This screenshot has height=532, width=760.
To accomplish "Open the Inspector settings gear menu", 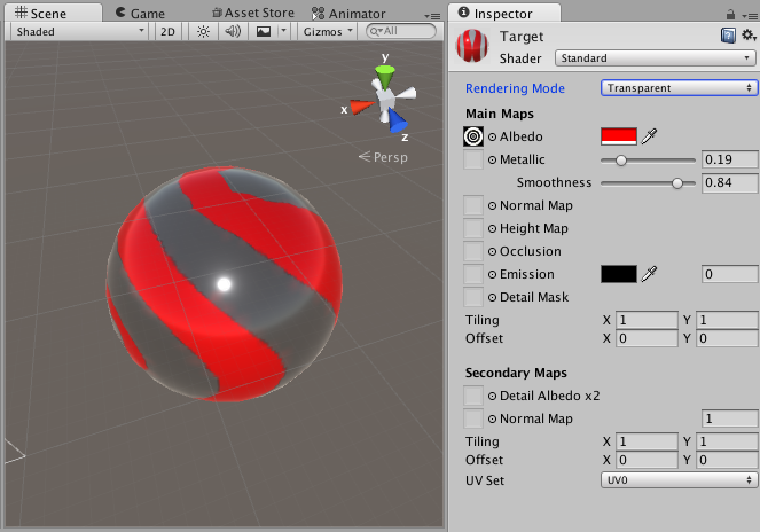I will pos(749,35).
